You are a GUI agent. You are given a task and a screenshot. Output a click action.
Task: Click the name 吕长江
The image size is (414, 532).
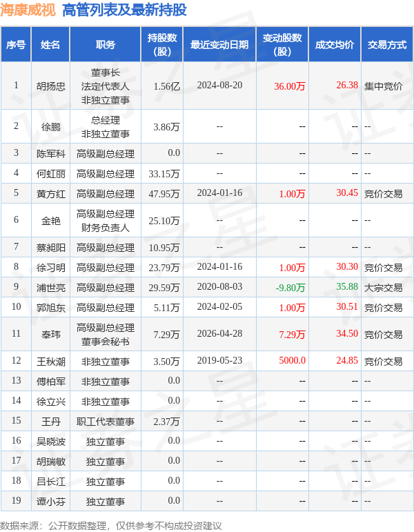51,482
